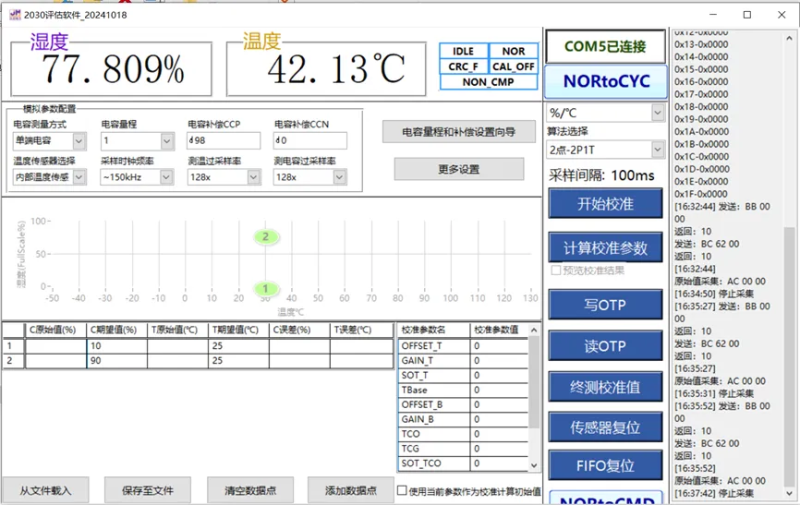The image size is (800, 505).
Task: Click the C原始值(%) column header
Action: click(x=56, y=330)
